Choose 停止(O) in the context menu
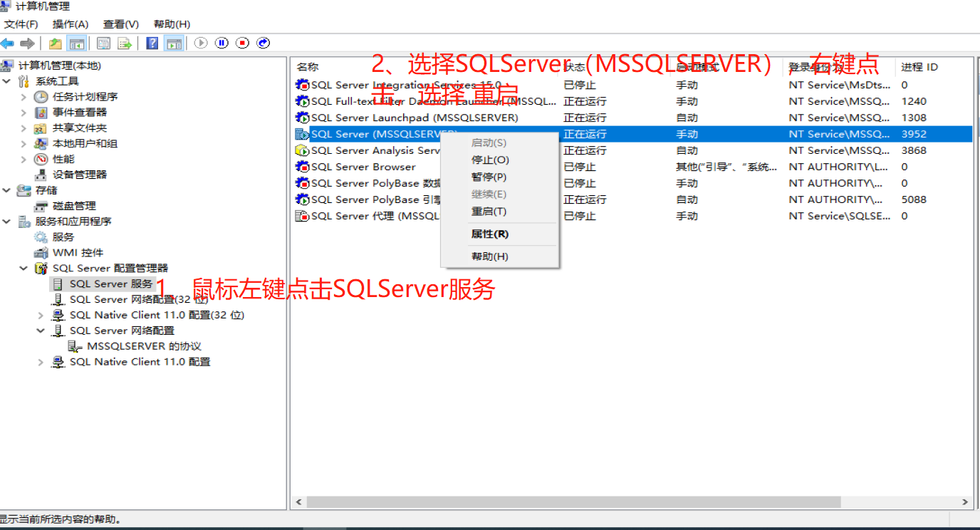 coord(490,160)
